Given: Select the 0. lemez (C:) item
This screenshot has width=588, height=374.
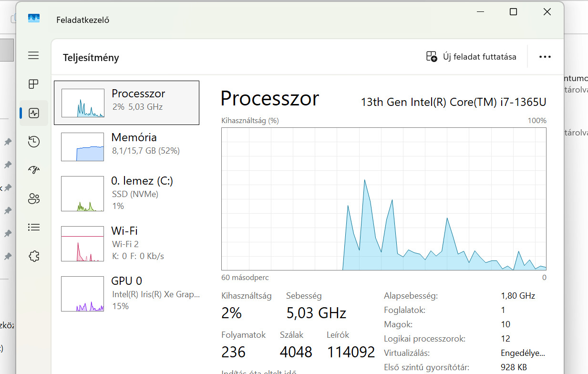Looking at the screenshot, I should pos(126,193).
